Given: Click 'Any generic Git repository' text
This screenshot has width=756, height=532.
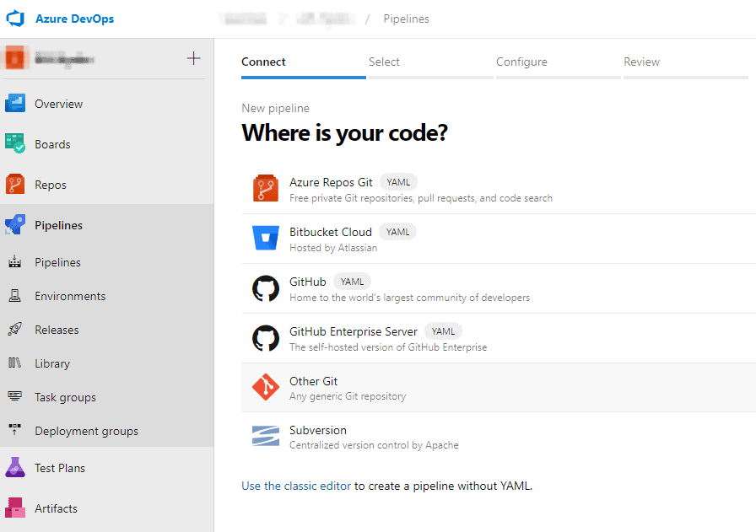Looking at the screenshot, I should (x=348, y=396).
